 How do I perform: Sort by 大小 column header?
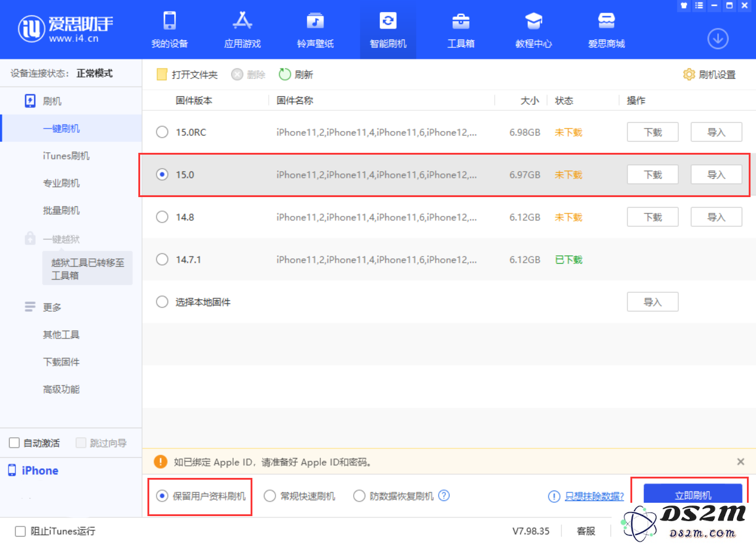coord(530,101)
